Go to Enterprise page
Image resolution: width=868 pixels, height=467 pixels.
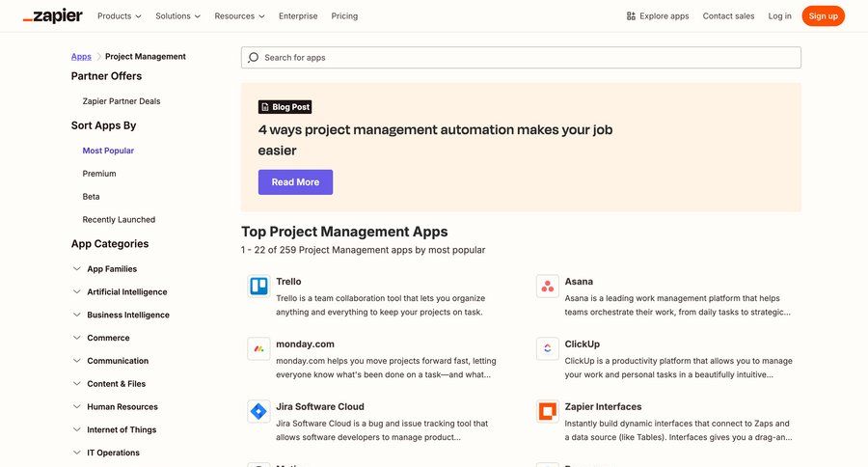click(298, 16)
